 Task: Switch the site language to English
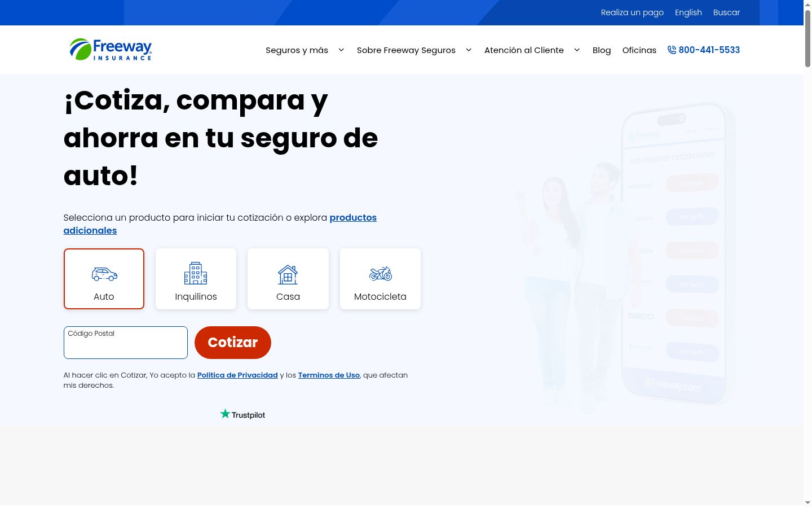pos(689,12)
